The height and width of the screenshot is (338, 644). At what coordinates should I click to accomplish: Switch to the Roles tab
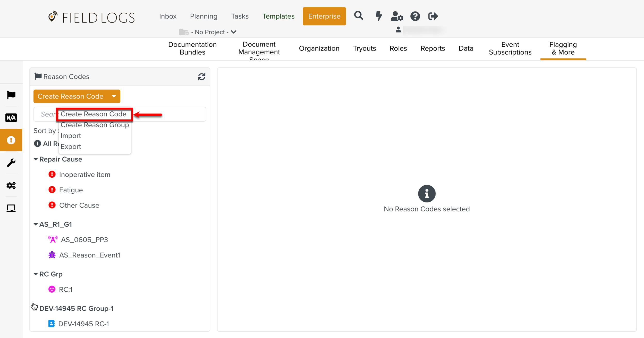[398, 48]
